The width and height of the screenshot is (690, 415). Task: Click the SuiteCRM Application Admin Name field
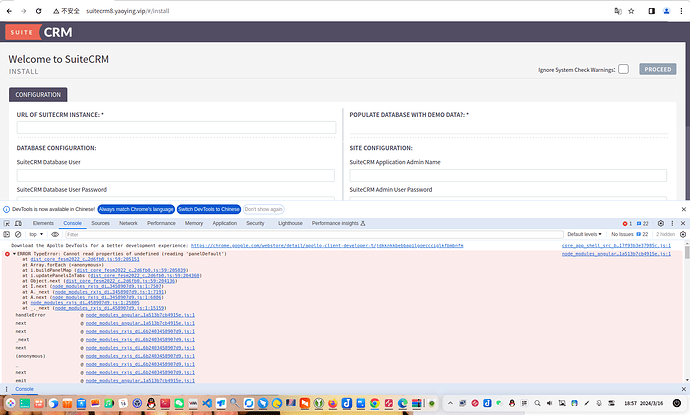pos(508,175)
